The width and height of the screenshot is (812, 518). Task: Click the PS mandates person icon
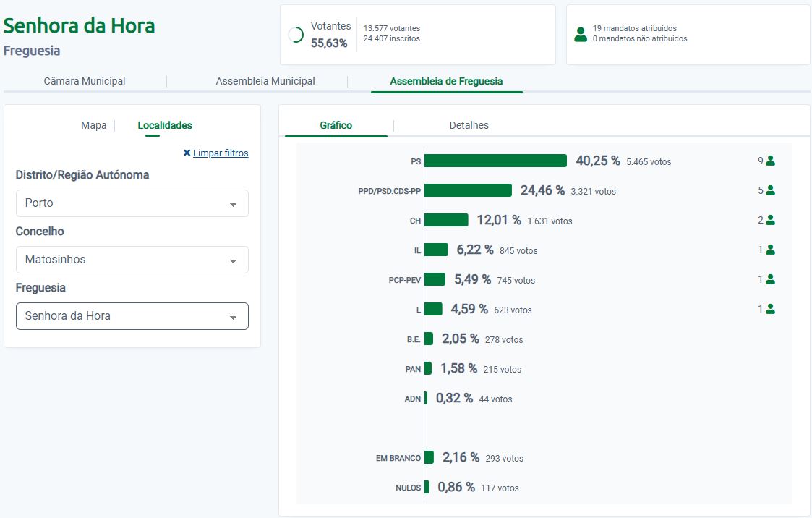pyautogui.click(x=770, y=161)
